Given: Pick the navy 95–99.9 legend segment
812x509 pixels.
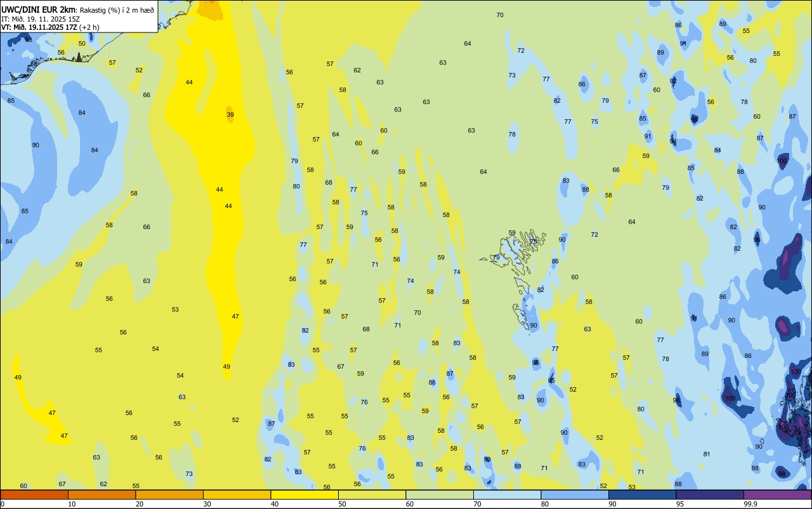Looking at the screenshot, I should 710,494.
